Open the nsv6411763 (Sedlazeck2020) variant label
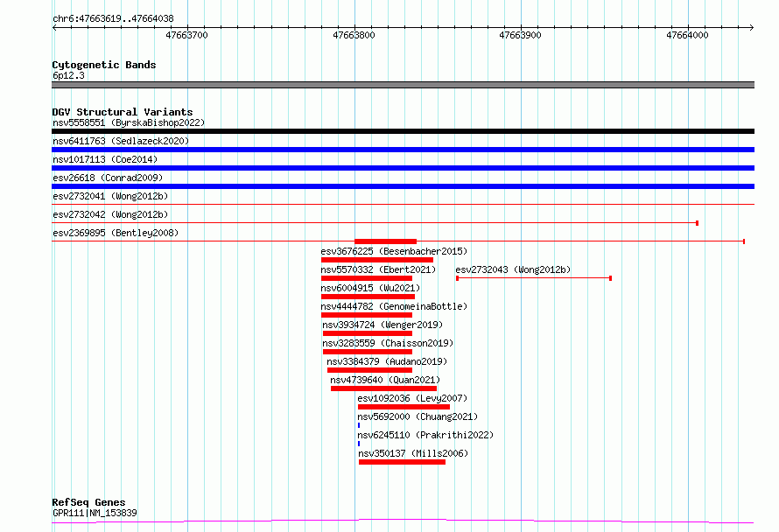The height and width of the screenshot is (532, 779). click(121, 141)
